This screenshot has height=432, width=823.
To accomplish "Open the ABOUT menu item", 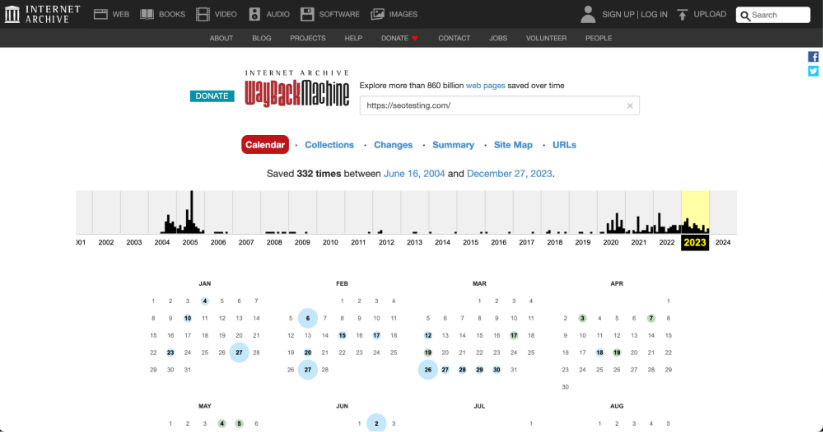I will point(221,38).
